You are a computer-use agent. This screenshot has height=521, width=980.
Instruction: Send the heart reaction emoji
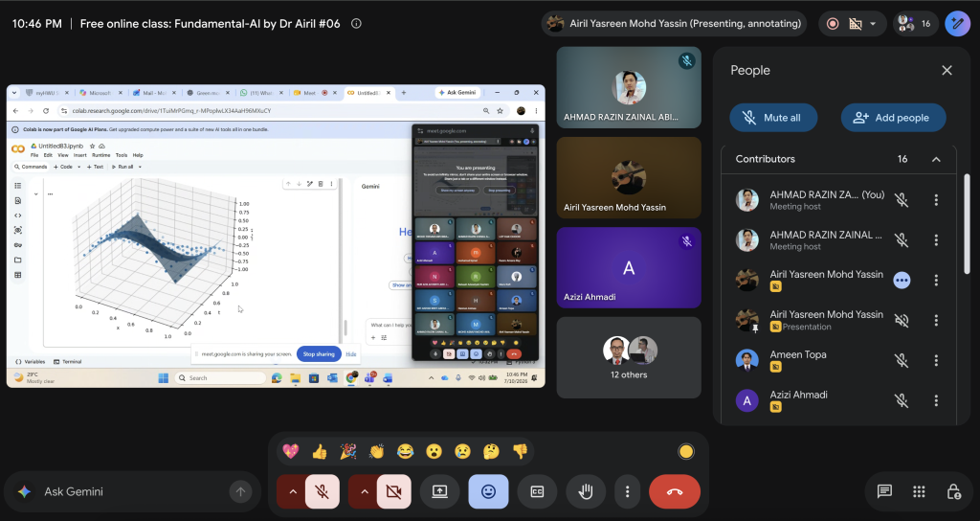tap(291, 451)
